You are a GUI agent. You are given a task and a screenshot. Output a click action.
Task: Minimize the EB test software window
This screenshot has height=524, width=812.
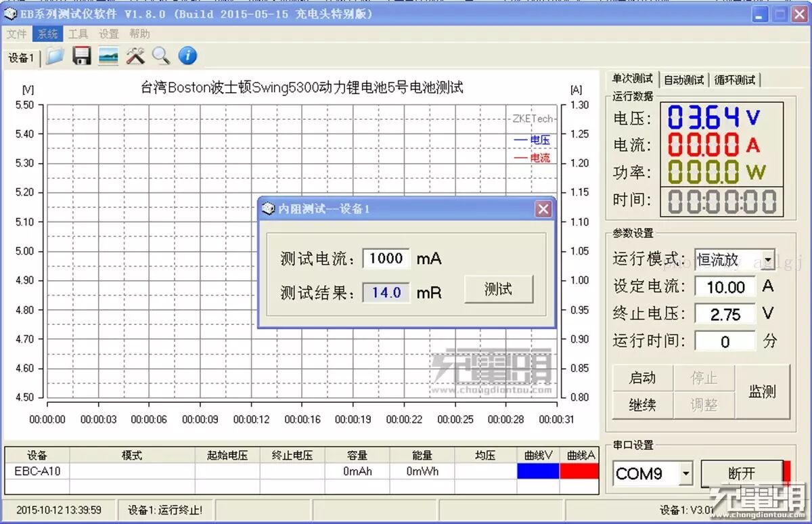click(x=761, y=14)
